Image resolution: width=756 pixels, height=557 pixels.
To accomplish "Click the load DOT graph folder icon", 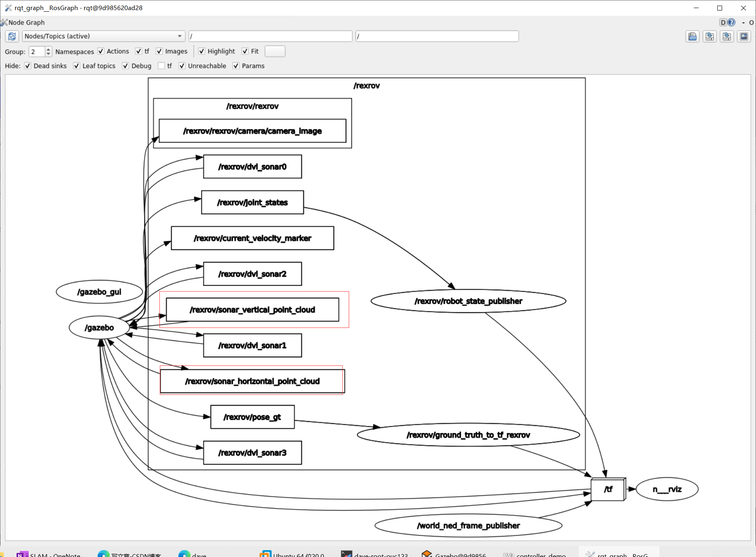I will 693,37.
